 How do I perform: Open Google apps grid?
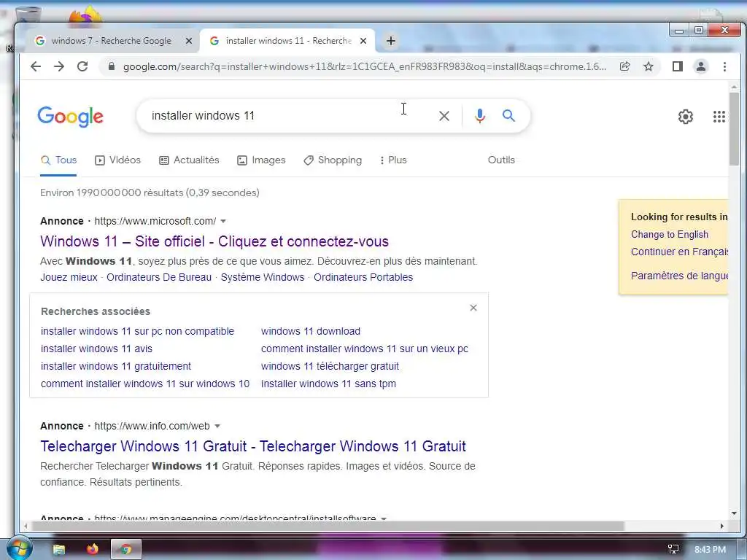719,117
